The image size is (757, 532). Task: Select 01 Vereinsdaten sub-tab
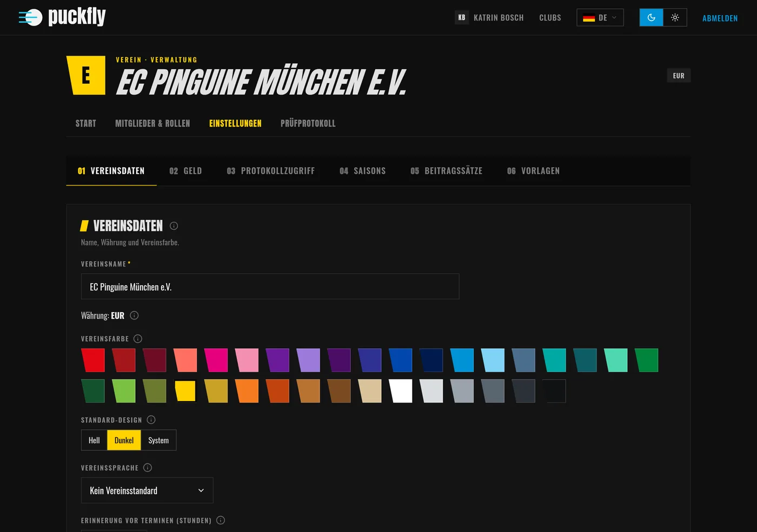click(x=111, y=171)
